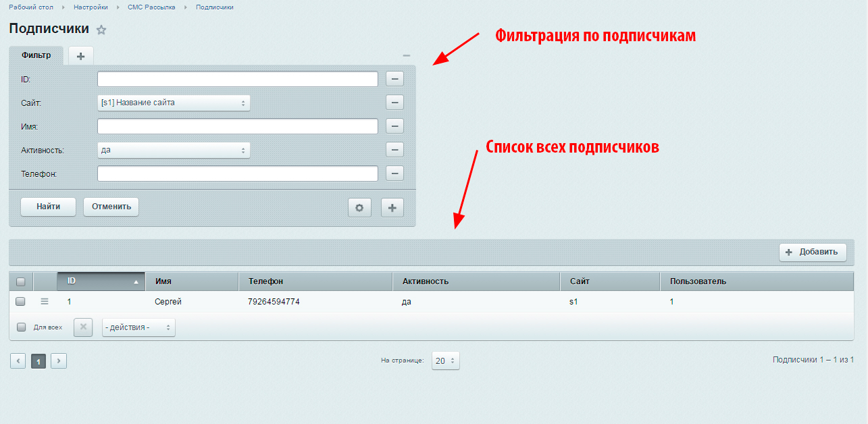Screen dimensions: 868x424
Task: Collapse the filter panel with minus icon
Action: (406, 55)
